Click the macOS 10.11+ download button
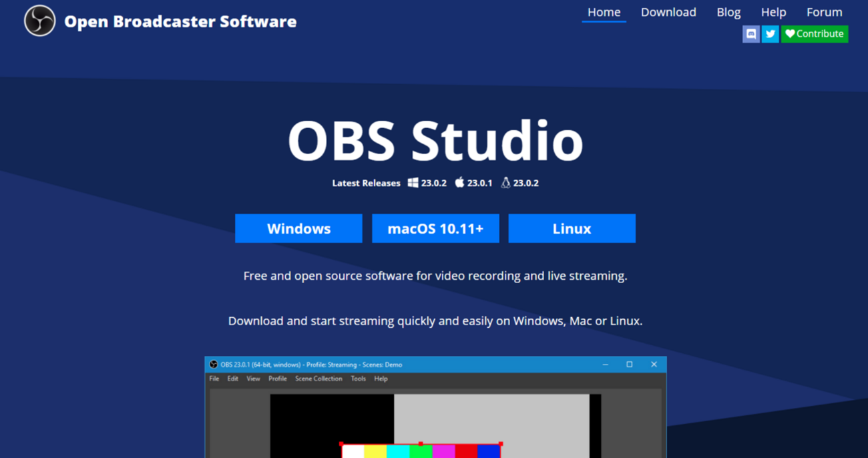The image size is (868, 458). [x=435, y=228]
